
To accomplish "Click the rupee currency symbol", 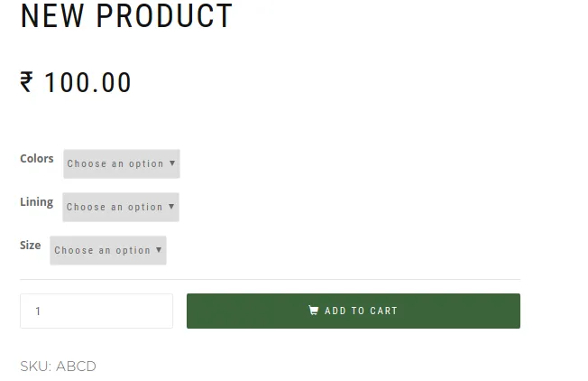I will [27, 83].
